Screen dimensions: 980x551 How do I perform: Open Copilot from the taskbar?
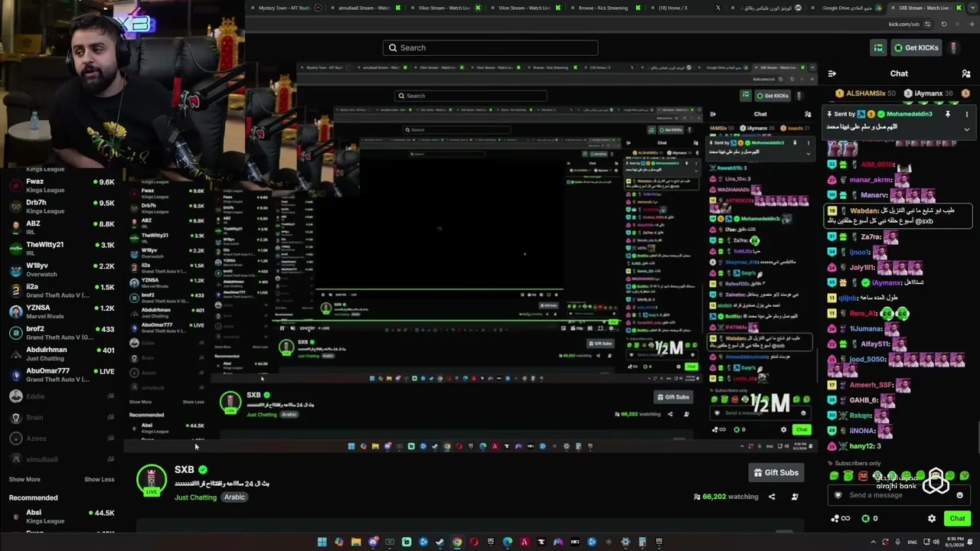pos(339,543)
